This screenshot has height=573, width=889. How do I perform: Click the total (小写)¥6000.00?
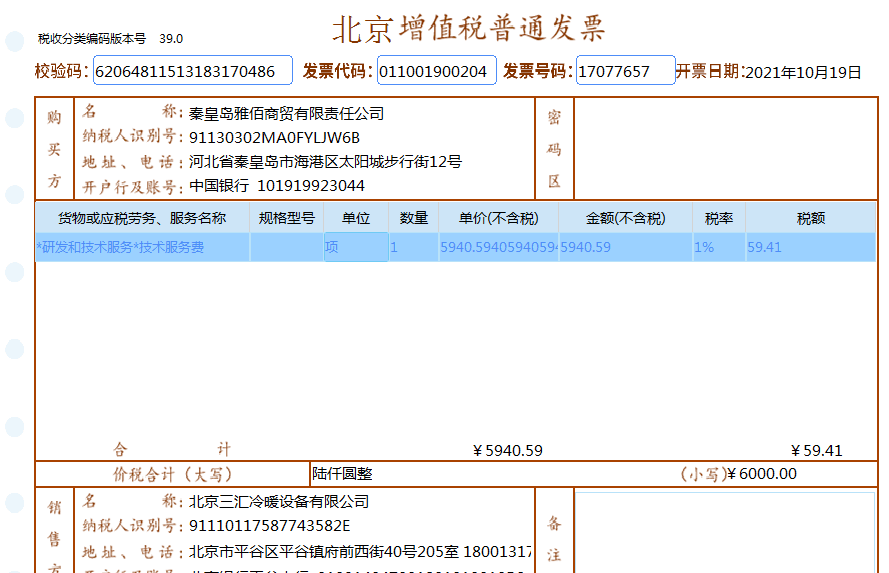click(x=739, y=474)
